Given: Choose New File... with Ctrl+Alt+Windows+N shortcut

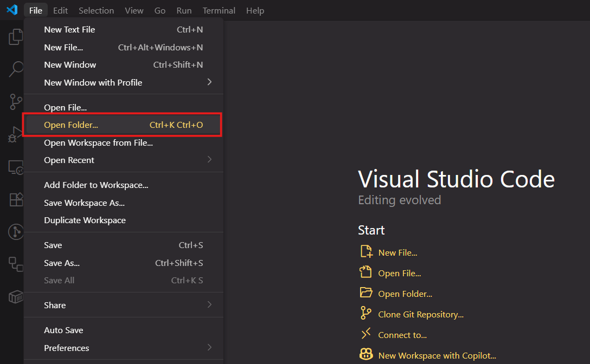Looking at the screenshot, I should pyautogui.click(x=124, y=47).
